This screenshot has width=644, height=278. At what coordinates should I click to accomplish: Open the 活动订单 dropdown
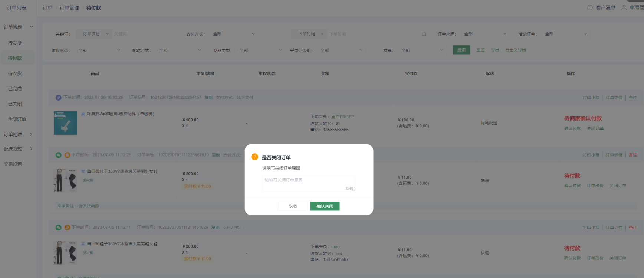[x=566, y=34]
